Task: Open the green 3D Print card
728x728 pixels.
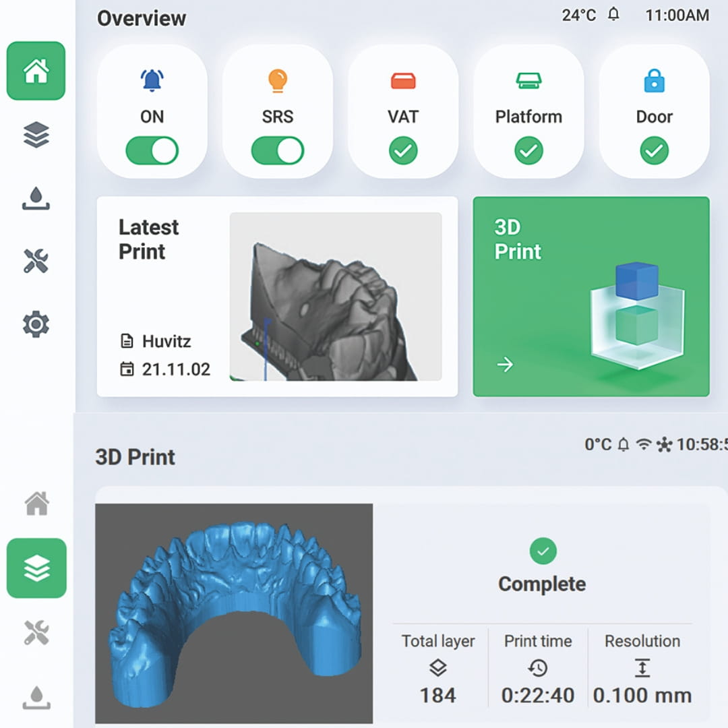Action: pyautogui.click(x=591, y=297)
